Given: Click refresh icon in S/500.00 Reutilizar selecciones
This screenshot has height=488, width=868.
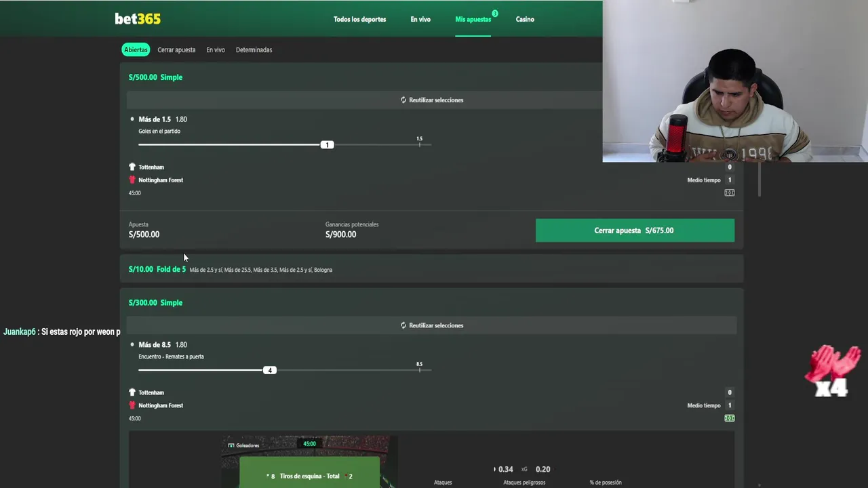Looking at the screenshot, I should pyautogui.click(x=403, y=100).
